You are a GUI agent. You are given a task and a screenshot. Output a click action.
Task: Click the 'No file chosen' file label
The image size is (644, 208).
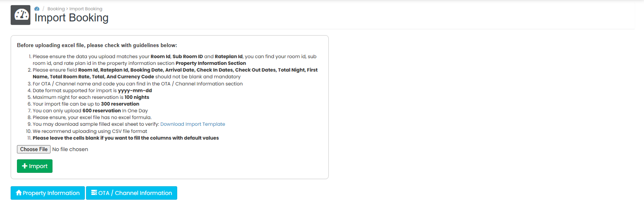70,149
